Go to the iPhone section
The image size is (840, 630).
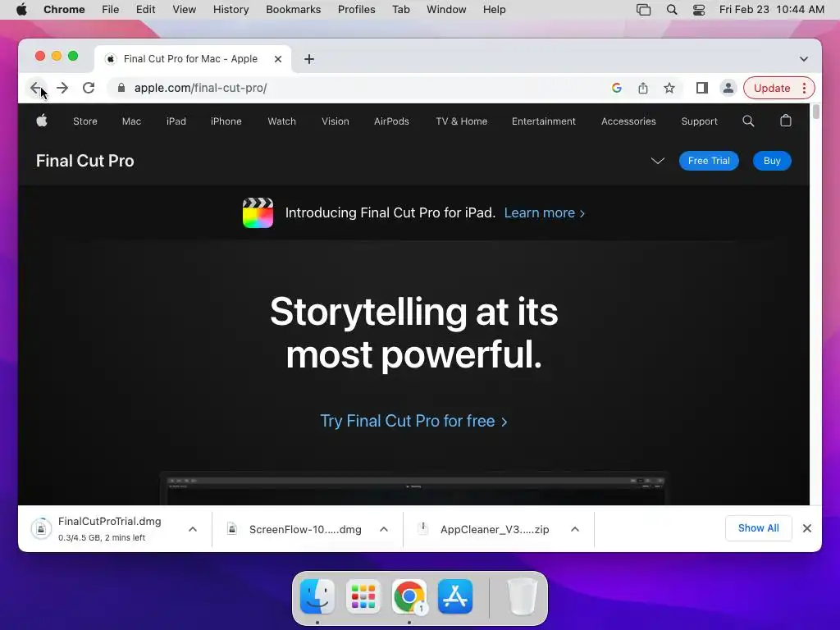point(226,121)
